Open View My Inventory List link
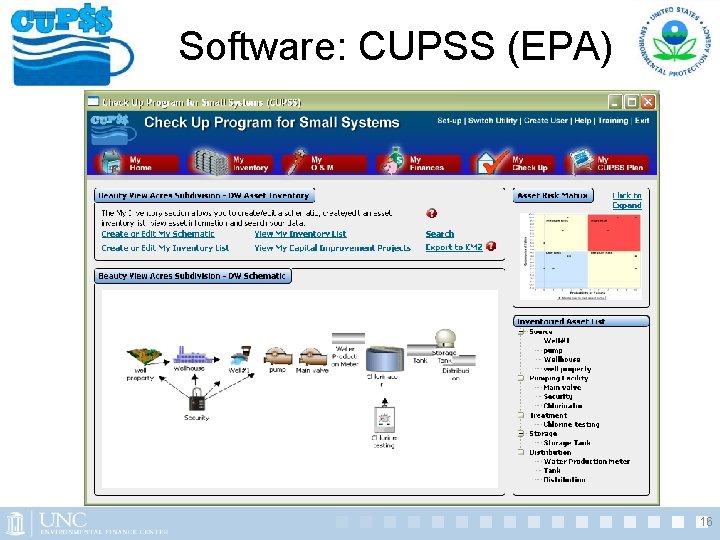The width and height of the screenshot is (720, 540). (300, 234)
